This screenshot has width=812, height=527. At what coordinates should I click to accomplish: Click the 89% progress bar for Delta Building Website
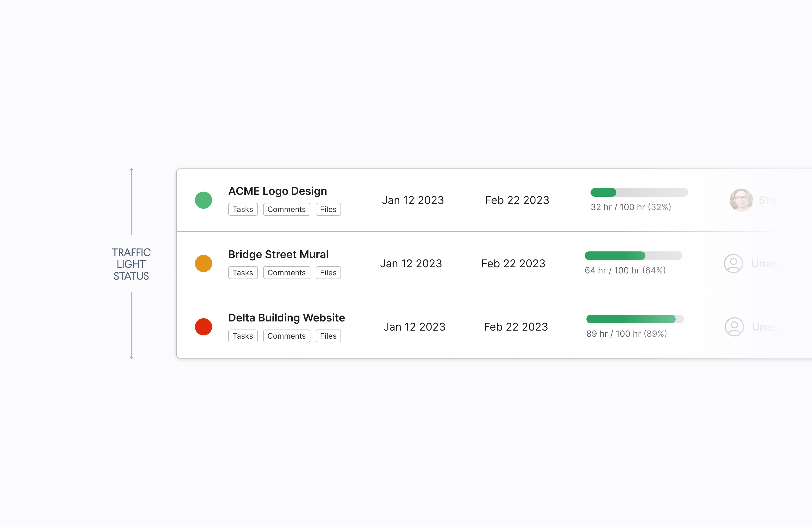tap(635, 319)
